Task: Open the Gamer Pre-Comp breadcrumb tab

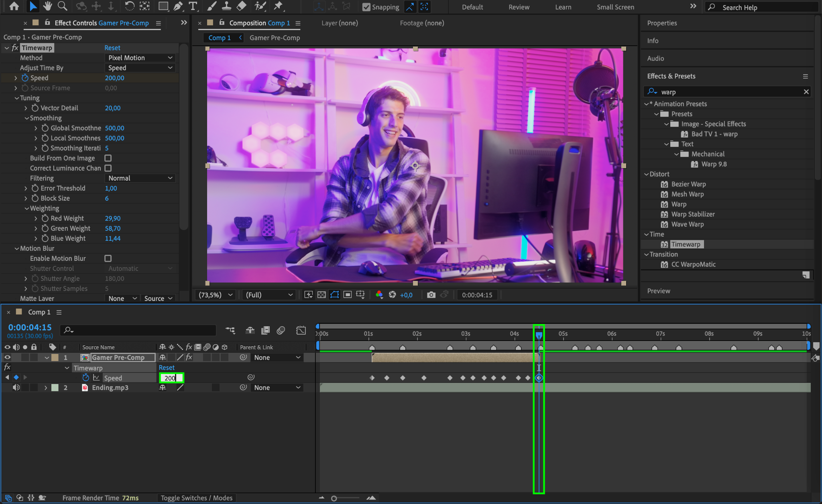Action: tap(275, 38)
